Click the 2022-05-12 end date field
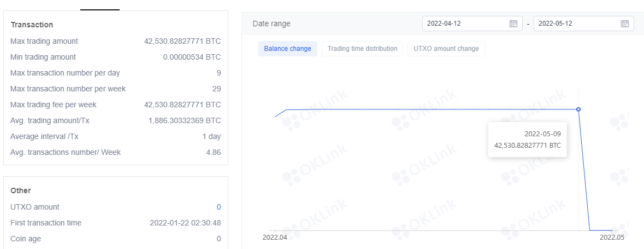644x249 pixels. click(x=583, y=24)
